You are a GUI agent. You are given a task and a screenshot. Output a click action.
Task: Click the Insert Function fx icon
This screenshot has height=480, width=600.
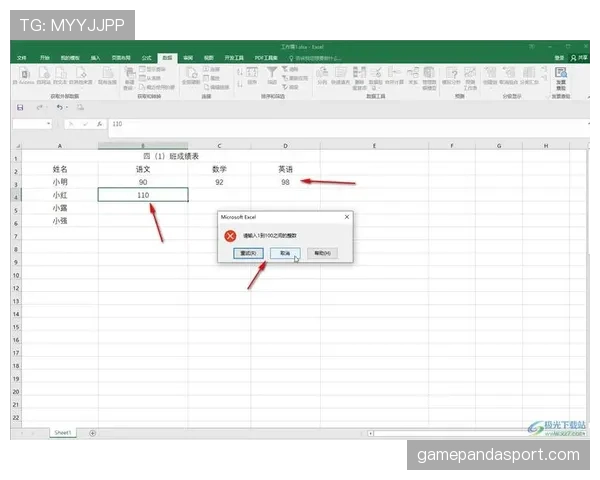coord(99,124)
